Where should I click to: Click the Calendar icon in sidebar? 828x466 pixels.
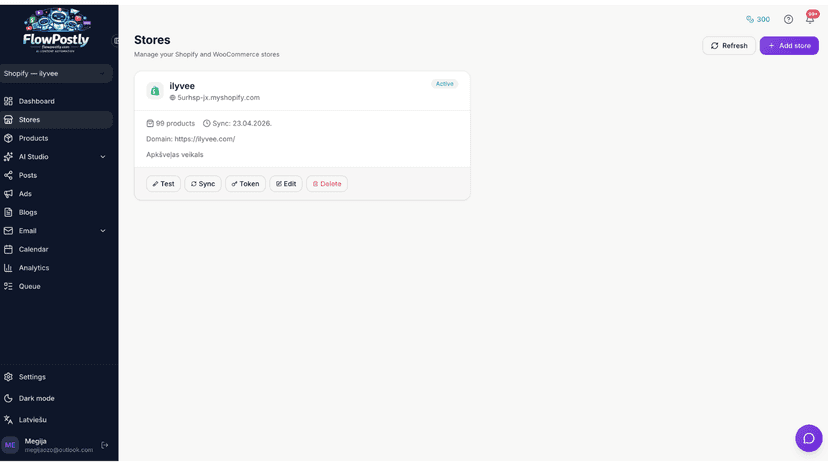tap(8, 249)
